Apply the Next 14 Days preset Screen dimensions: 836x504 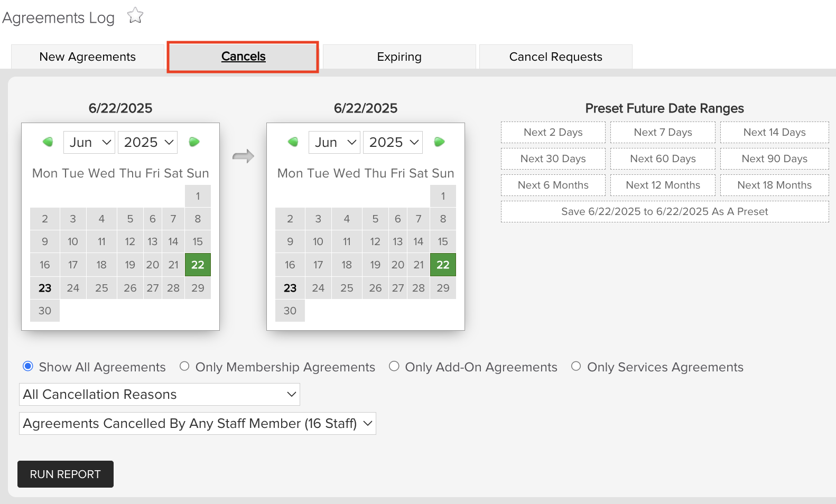(775, 132)
